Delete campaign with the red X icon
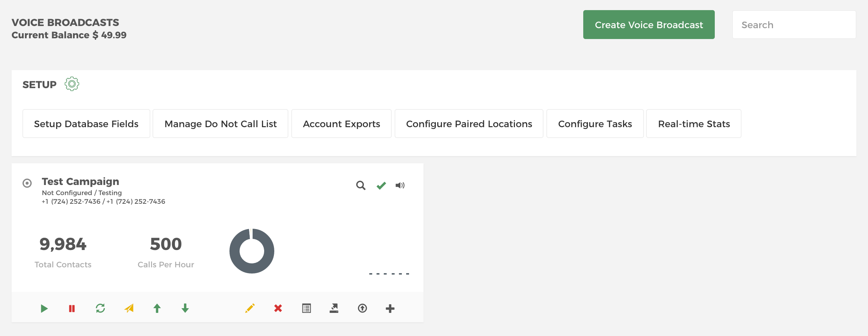 coord(278,308)
